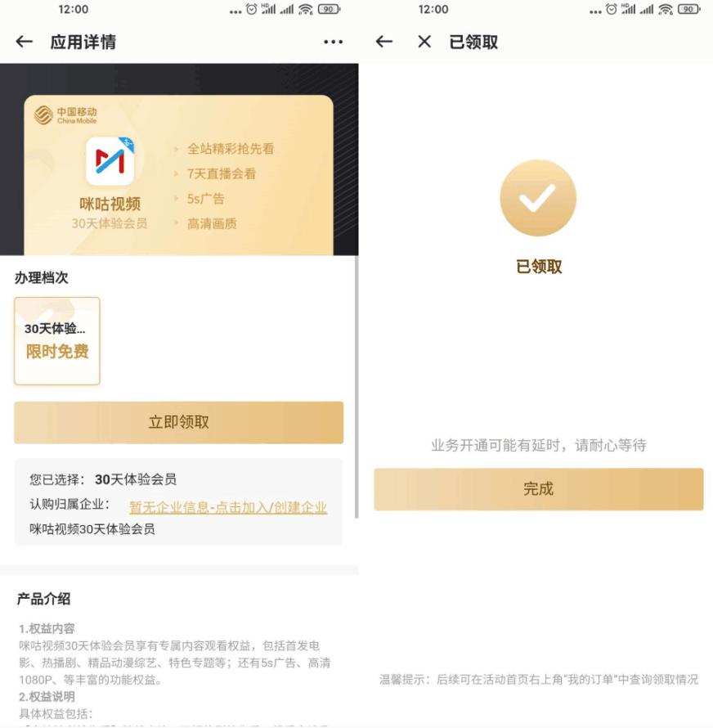Tap the battery indicator in left status bar
This screenshot has width=713, height=728.
pyautogui.click(x=330, y=9)
